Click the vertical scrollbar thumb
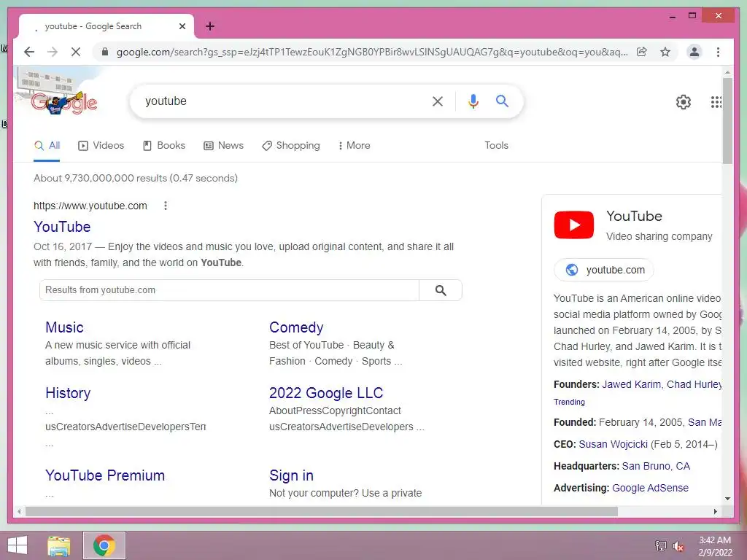The width and height of the screenshot is (747, 560). coord(727,121)
